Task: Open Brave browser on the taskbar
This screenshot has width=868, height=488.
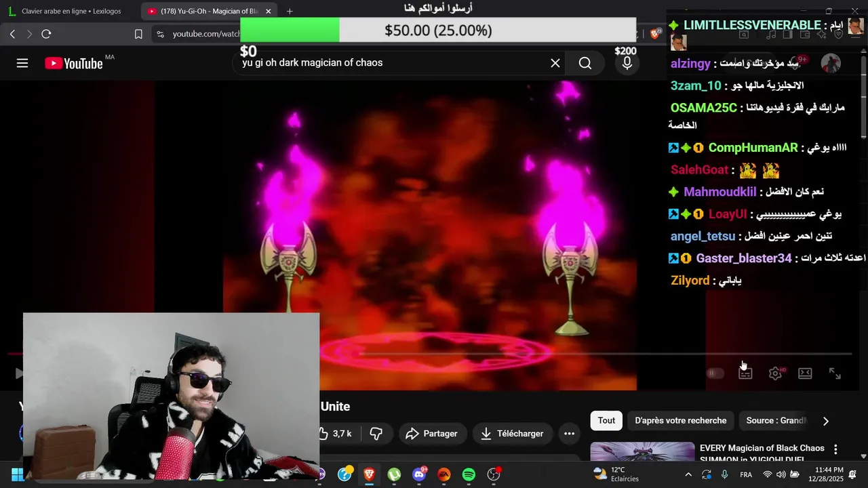Action: point(369,474)
